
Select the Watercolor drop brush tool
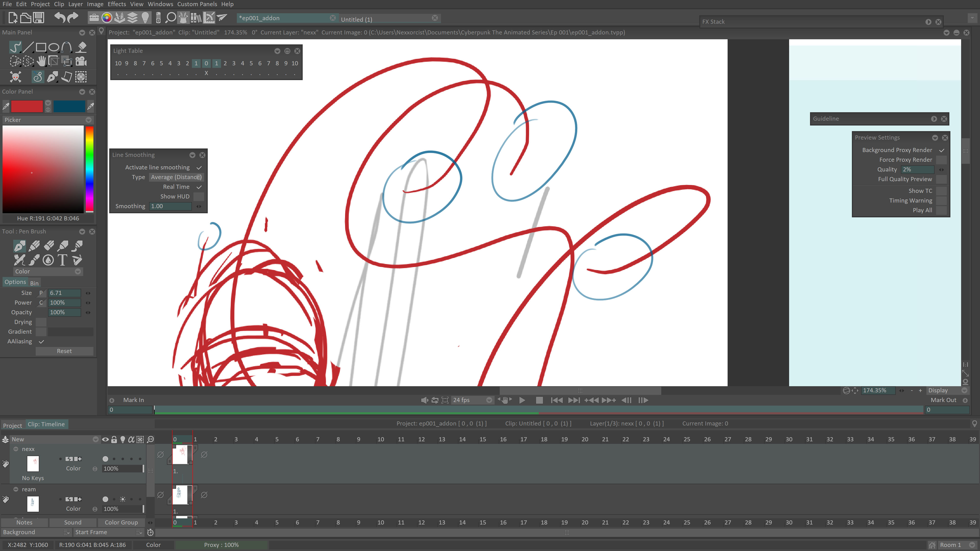pos(48,260)
